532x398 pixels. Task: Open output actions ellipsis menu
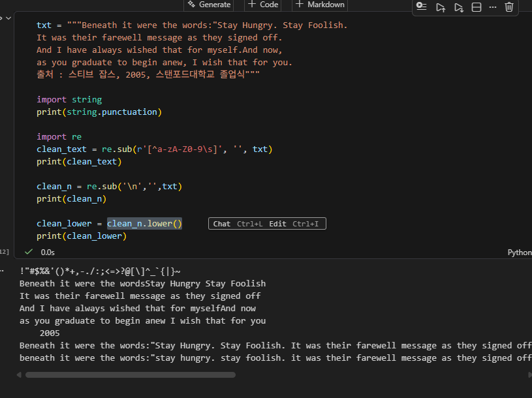click(x=2, y=271)
